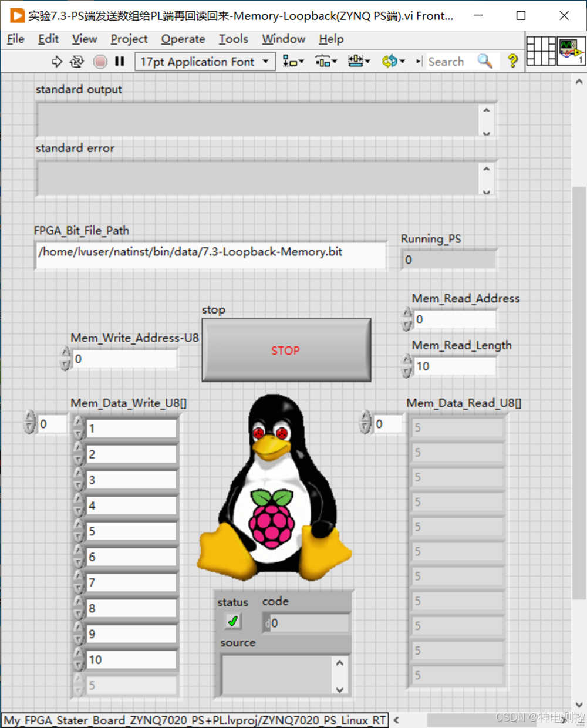Click write array element with value 6

pyautogui.click(x=131, y=557)
